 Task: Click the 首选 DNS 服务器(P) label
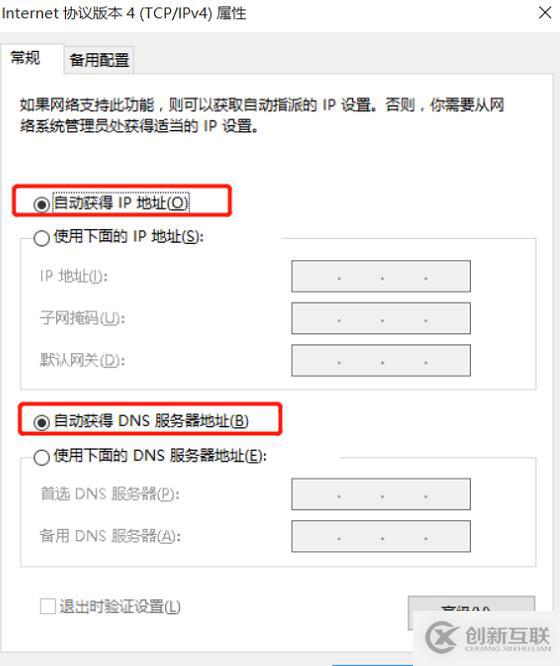(x=110, y=494)
